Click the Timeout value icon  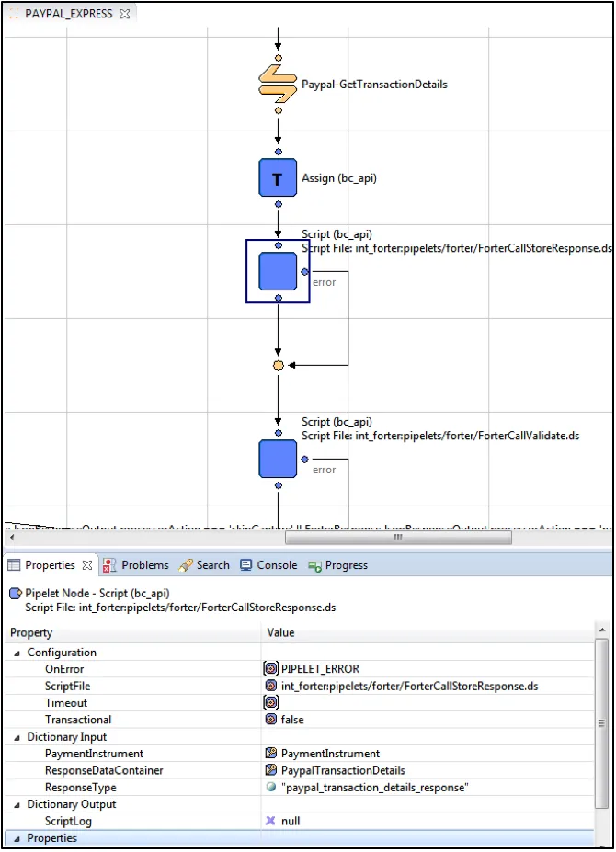pyautogui.click(x=270, y=702)
